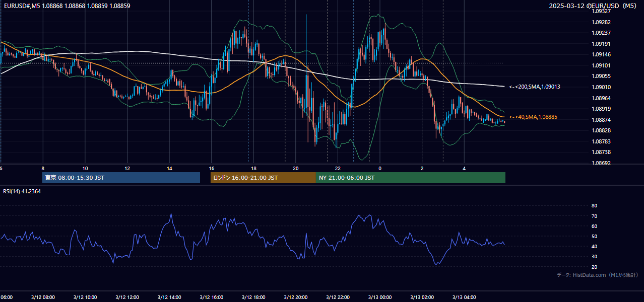Screen dimensions: 644x302
Task: Click hour label 12 under the price chart
Action: [x=127, y=168]
